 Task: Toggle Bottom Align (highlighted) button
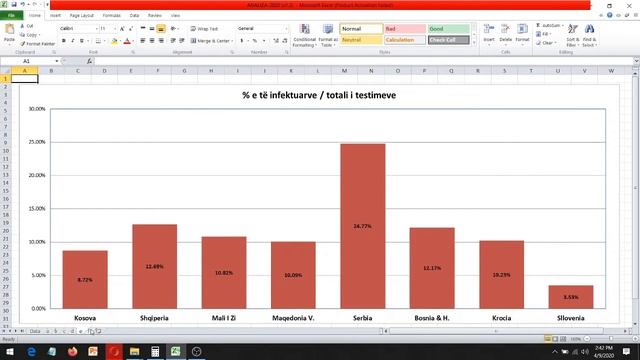point(161,29)
